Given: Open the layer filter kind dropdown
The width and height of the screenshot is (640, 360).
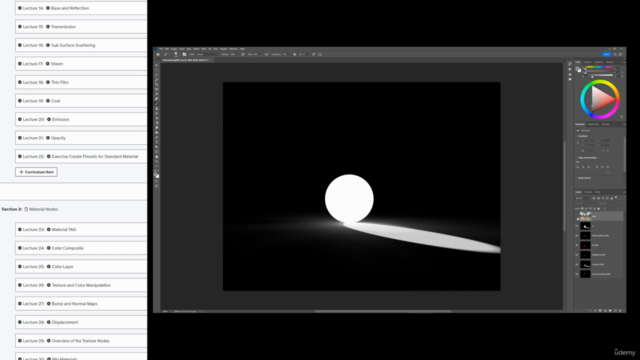Looking at the screenshot, I should click(583, 198).
